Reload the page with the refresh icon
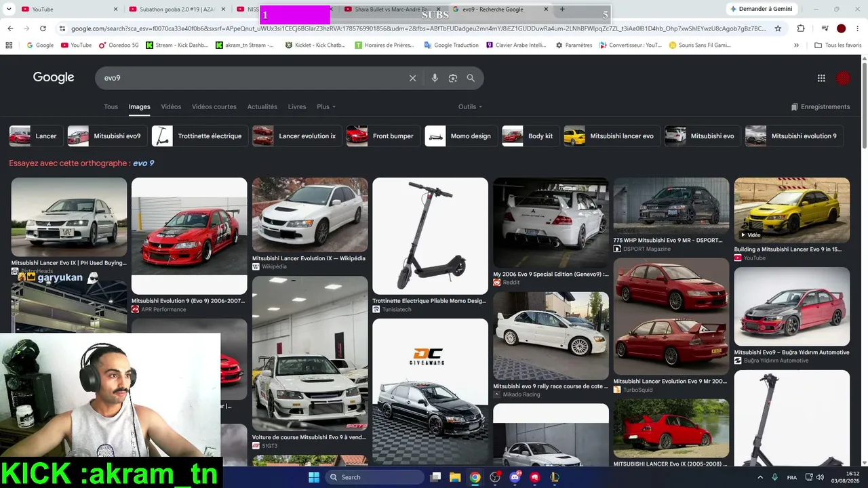868x488 pixels. coord(43,28)
